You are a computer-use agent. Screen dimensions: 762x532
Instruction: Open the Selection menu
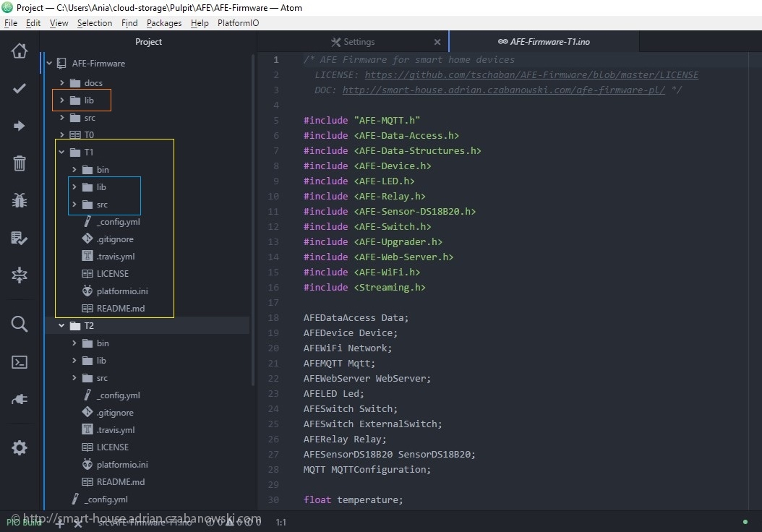tap(95, 23)
